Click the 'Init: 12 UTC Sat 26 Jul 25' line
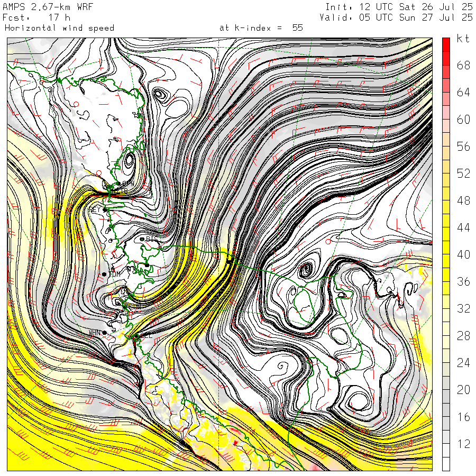 pos(399,7)
